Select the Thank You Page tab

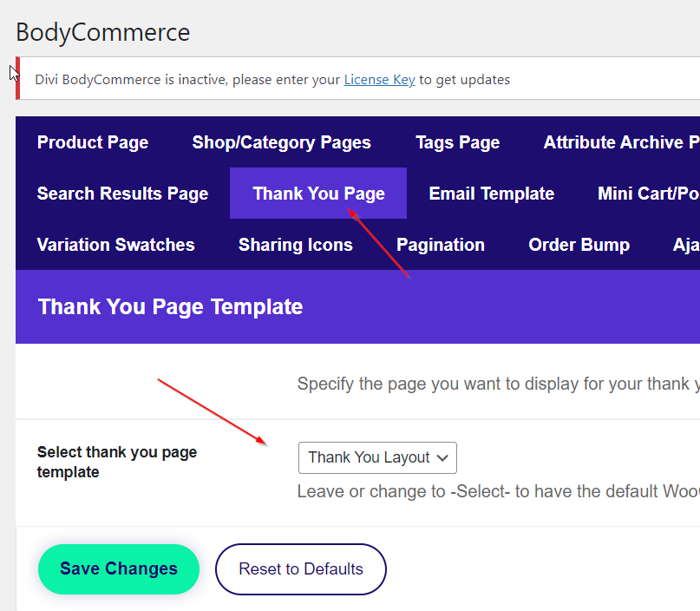pyautogui.click(x=318, y=194)
